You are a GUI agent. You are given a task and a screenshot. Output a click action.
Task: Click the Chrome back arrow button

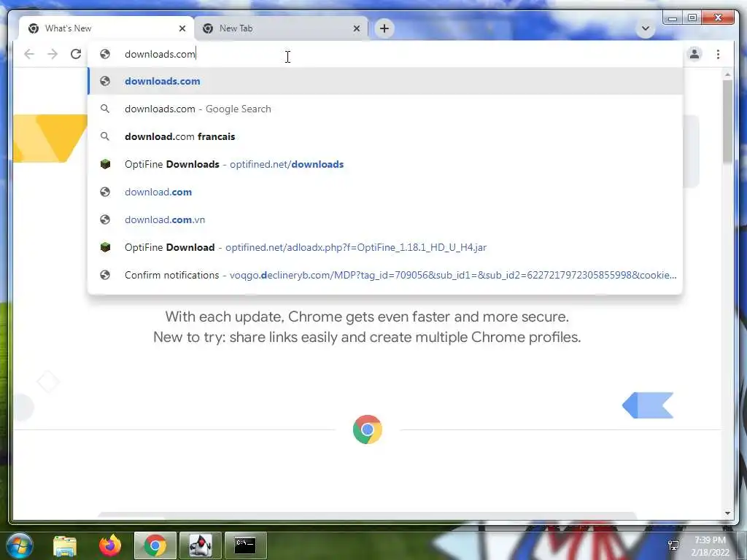click(29, 54)
